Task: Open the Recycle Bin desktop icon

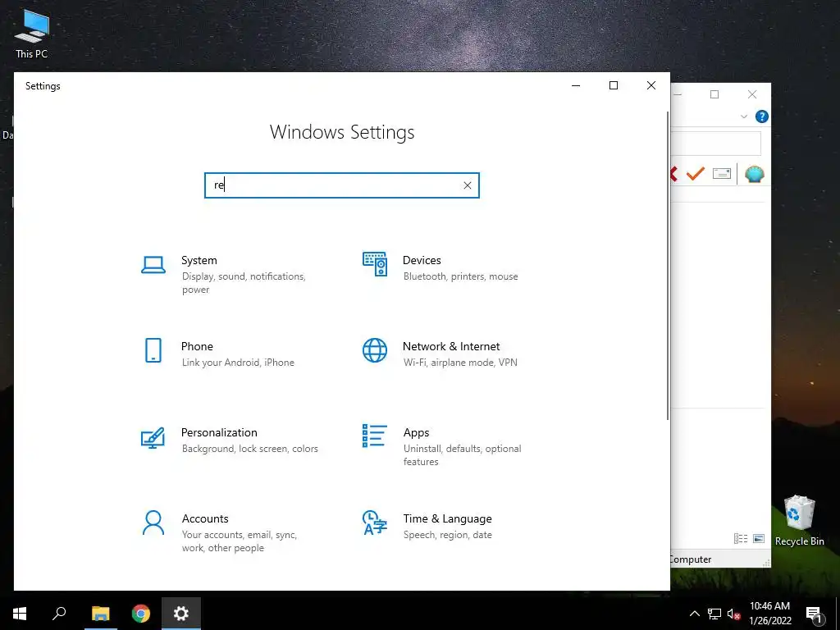Action: coord(799,520)
